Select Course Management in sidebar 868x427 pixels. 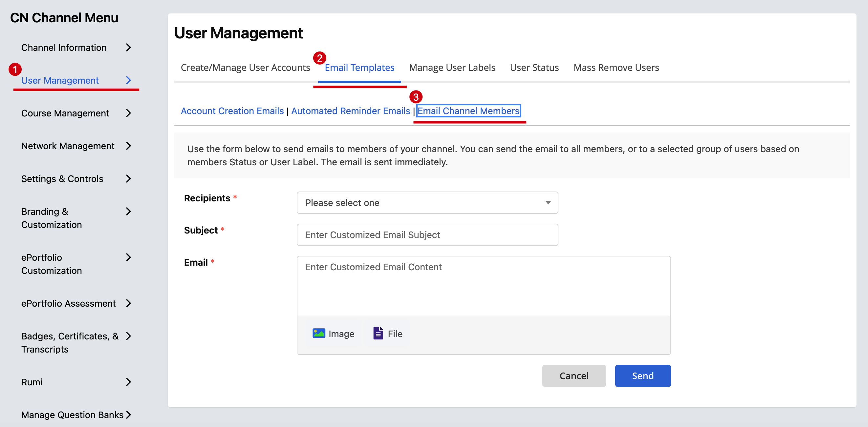coord(65,113)
